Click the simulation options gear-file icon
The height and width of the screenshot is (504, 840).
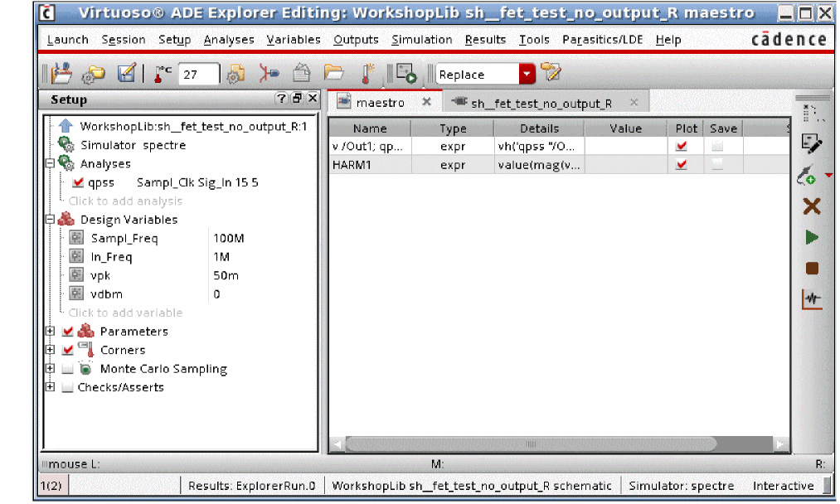click(x=235, y=74)
